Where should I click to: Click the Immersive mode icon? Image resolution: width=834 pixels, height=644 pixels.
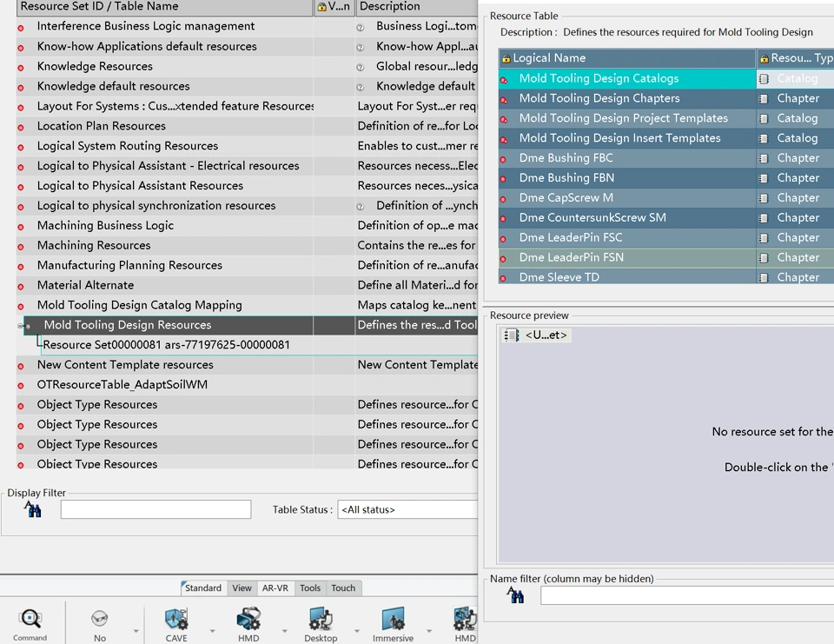coord(393,619)
